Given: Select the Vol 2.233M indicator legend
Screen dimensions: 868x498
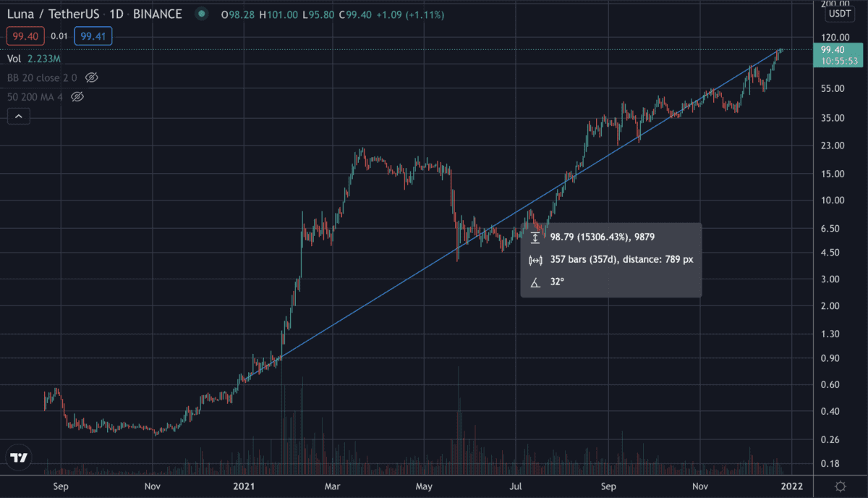Looking at the screenshot, I should (34, 59).
